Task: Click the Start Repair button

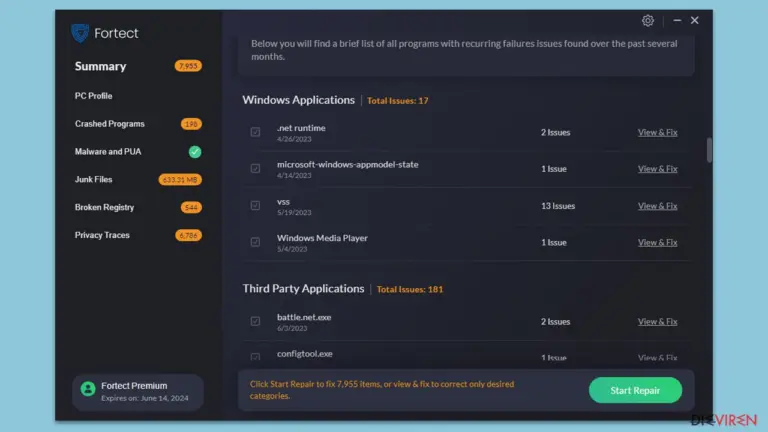Action: click(635, 390)
